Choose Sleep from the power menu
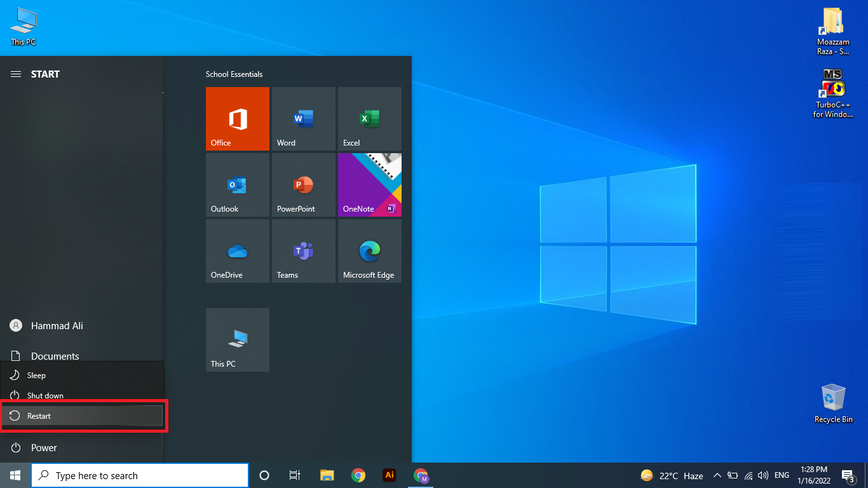Screen dimensions: 868x488 82,375
